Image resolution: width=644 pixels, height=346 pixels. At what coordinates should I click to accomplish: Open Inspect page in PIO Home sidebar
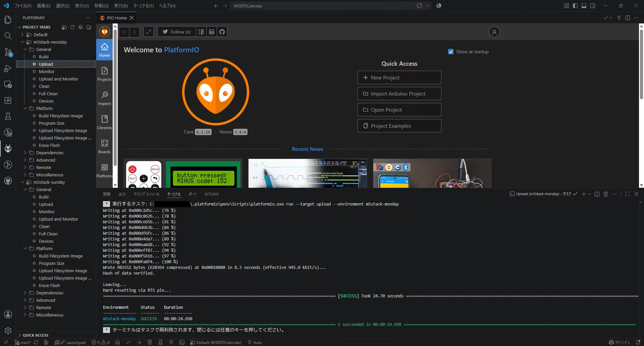click(104, 98)
